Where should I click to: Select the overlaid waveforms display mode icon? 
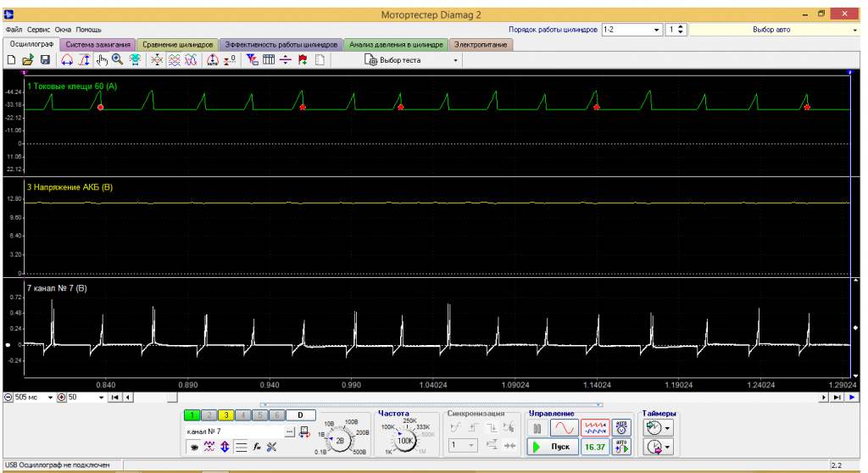(191, 60)
